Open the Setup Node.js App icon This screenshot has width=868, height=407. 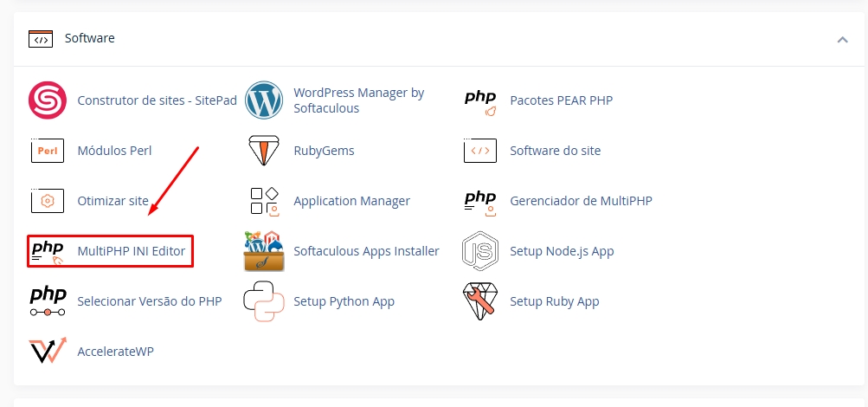pyautogui.click(x=480, y=251)
